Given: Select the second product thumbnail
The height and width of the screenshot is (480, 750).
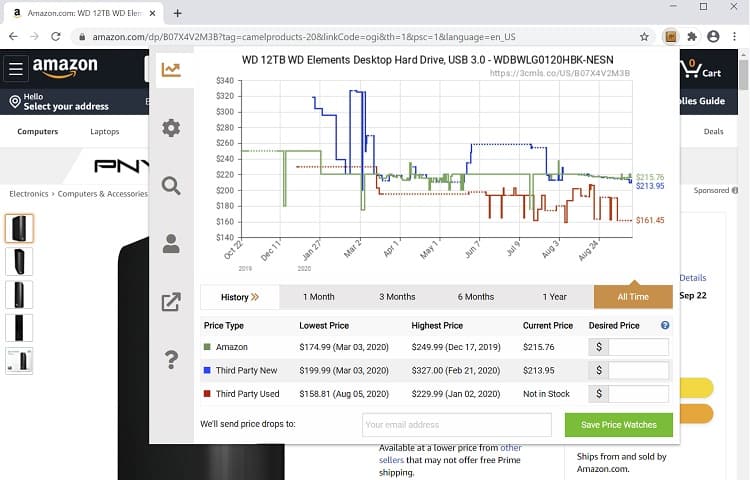Looking at the screenshot, I should pos(19,262).
